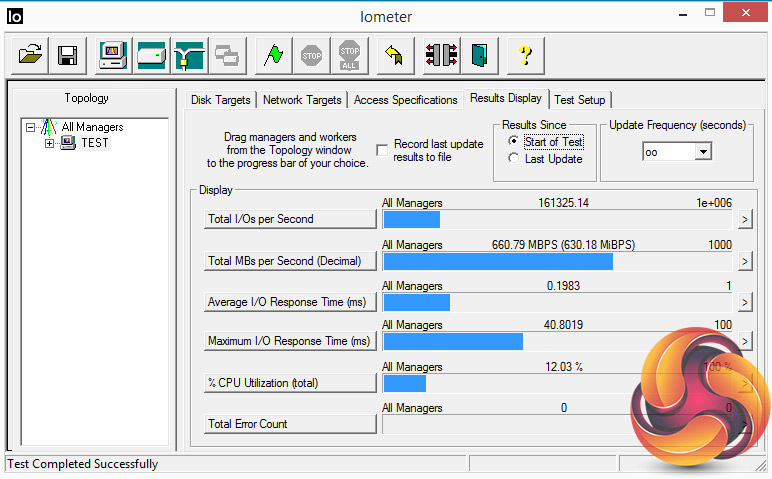Image resolution: width=772 pixels, height=479 pixels.
Task: Switch to Disk Targets tab
Action: pos(221,100)
